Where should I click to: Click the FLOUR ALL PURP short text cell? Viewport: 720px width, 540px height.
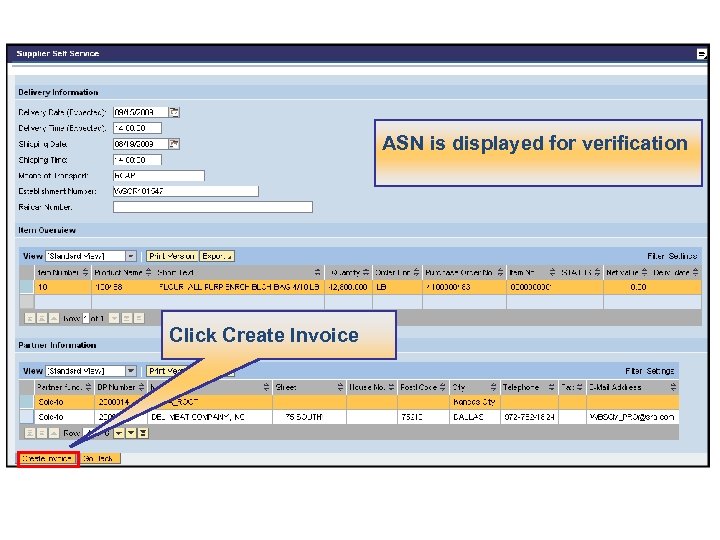(239, 287)
